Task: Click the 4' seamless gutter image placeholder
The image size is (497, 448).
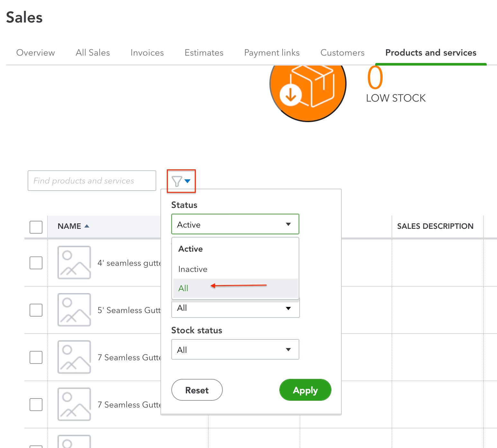Action: [x=74, y=263]
